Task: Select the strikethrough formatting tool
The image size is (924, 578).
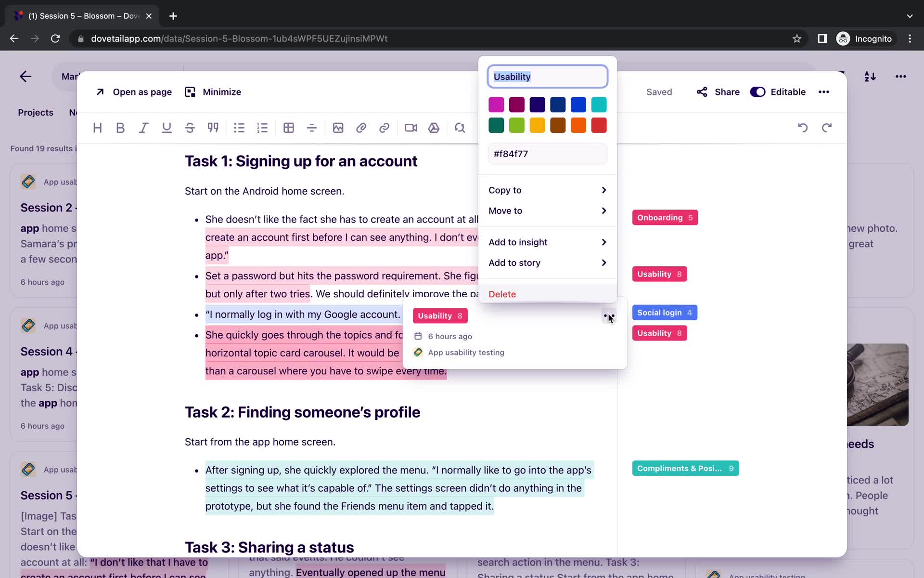Action: coord(190,128)
